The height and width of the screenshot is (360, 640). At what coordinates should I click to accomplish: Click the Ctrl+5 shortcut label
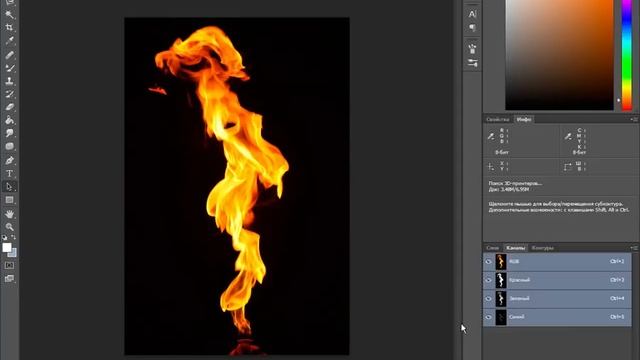pos(617,317)
